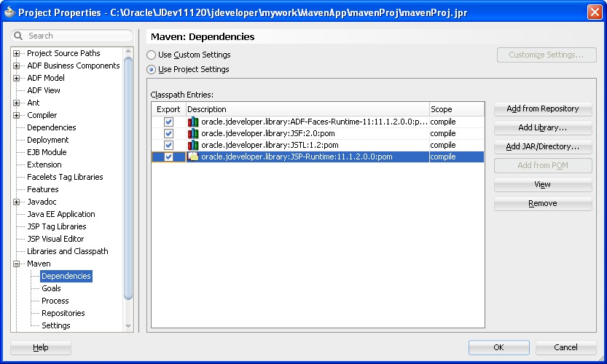Click Add from Repository button
This screenshot has height=364, width=607.
point(543,108)
